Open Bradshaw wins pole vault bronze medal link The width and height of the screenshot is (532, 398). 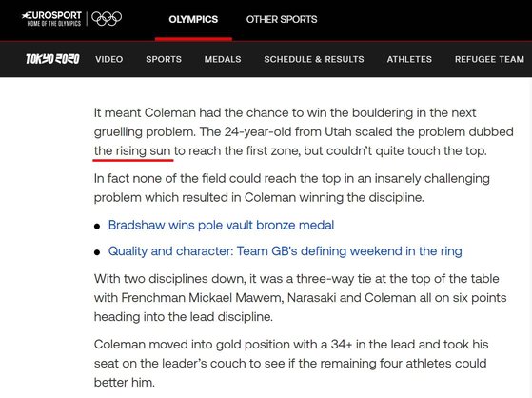pyautogui.click(x=221, y=225)
